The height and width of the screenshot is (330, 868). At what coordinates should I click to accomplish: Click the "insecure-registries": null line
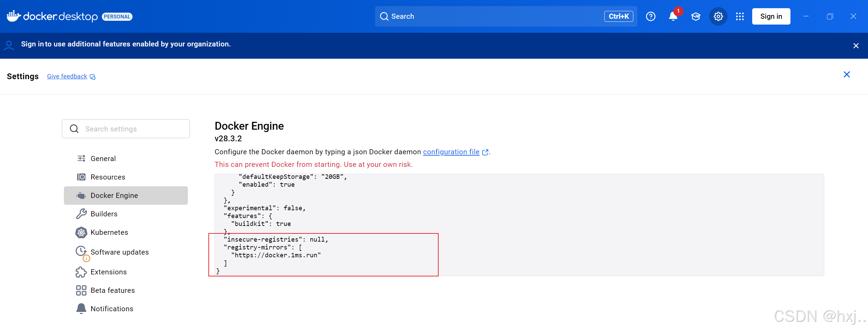(x=276, y=240)
